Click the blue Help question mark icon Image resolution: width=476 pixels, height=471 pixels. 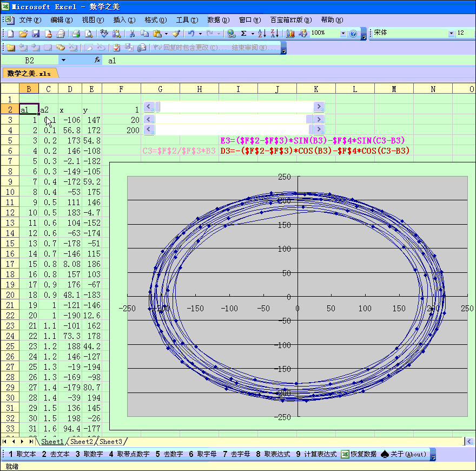click(x=353, y=34)
